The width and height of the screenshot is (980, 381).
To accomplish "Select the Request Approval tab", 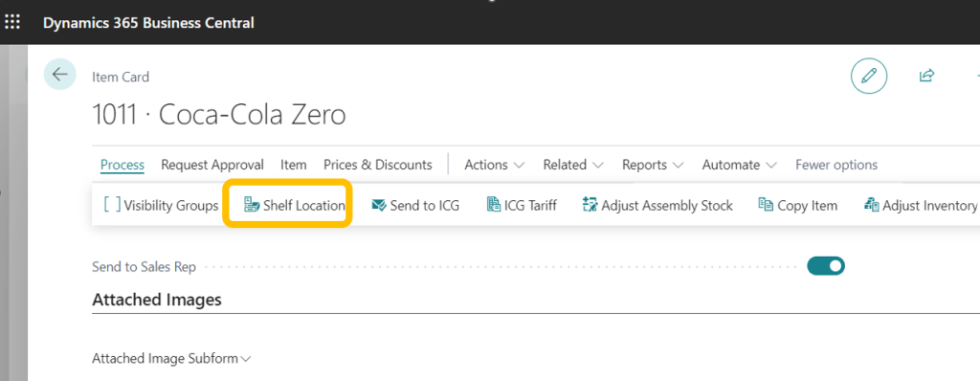I will [x=212, y=166].
